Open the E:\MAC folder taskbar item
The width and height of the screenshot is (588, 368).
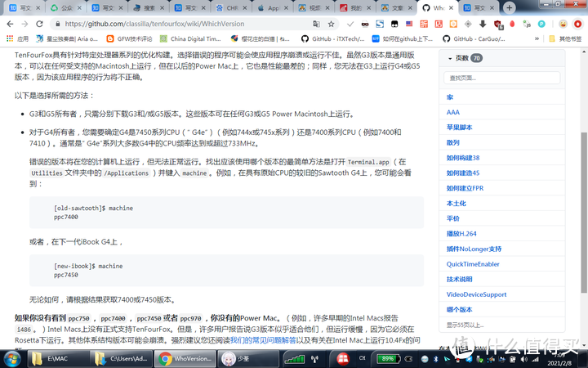click(58, 359)
